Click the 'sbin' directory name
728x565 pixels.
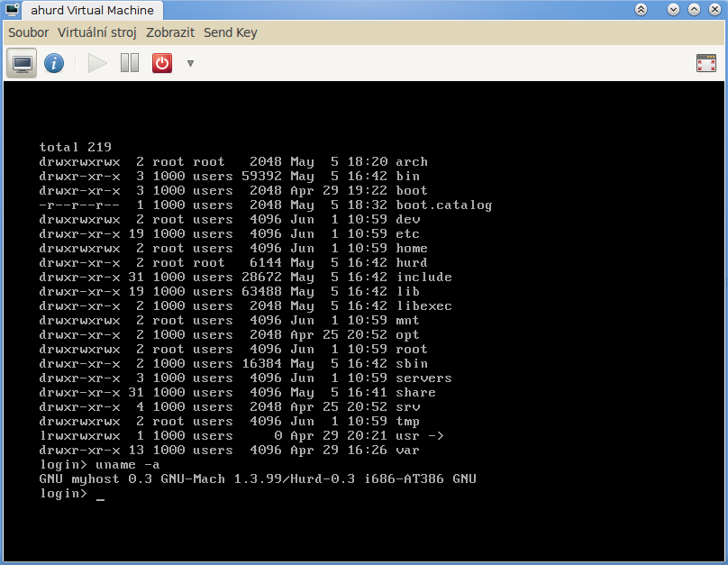click(412, 363)
